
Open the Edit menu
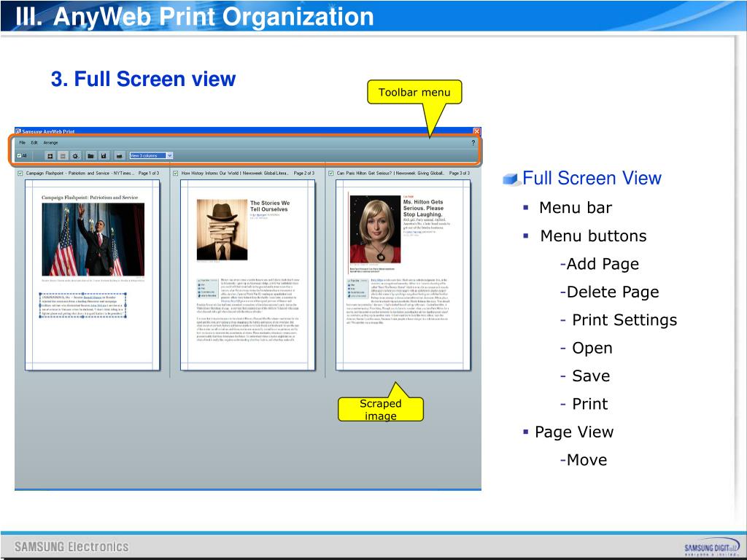coord(34,142)
